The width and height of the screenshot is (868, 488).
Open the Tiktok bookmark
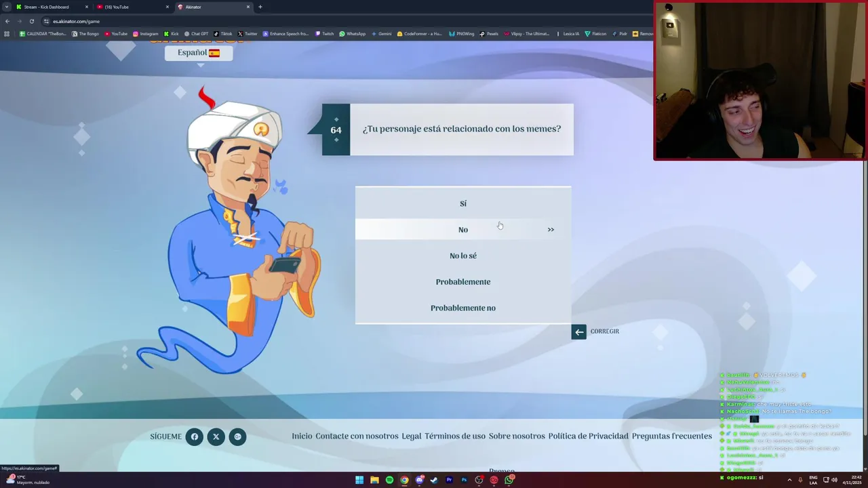pos(223,34)
